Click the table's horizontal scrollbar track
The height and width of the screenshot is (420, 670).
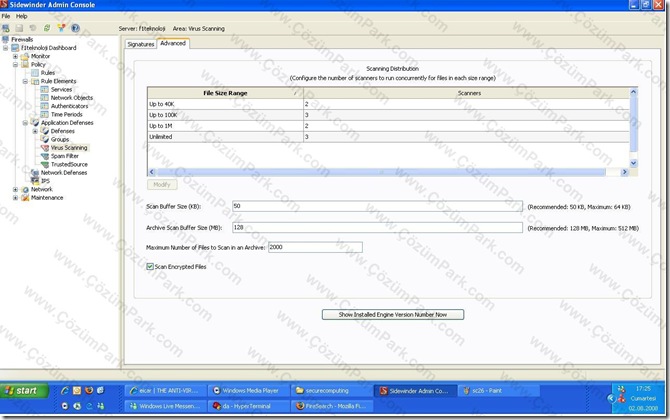[381, 172]
